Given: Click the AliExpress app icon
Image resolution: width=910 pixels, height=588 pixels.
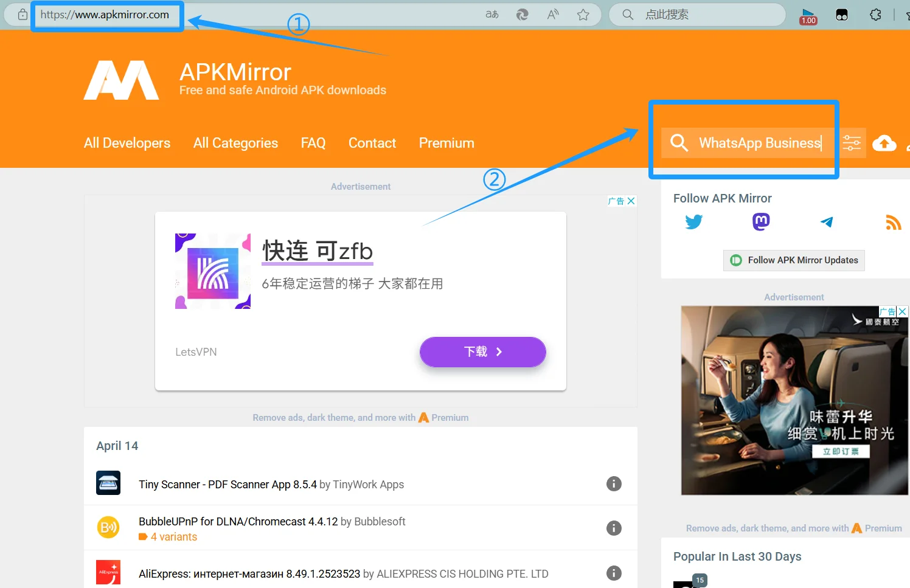Looking at the screenshot, I should click(x=108, y=572).
